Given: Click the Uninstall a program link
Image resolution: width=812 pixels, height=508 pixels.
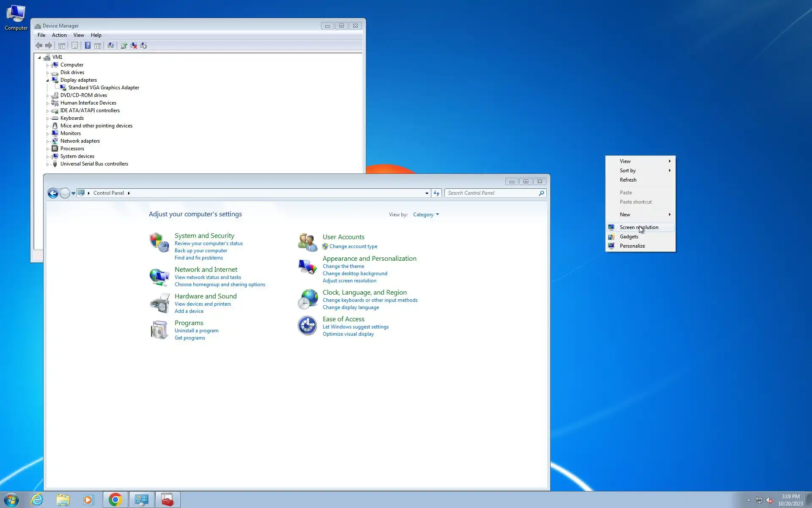Looking at the screenshot, I should click(x=196, y=331).
